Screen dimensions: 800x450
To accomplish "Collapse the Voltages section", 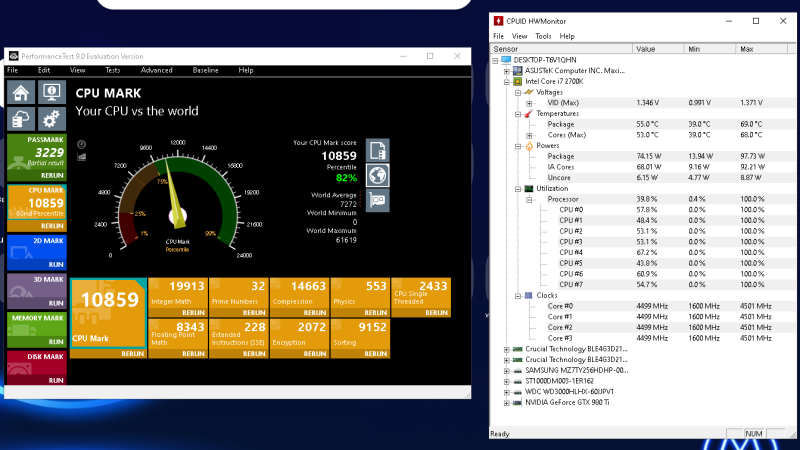I will pos(518,92).
